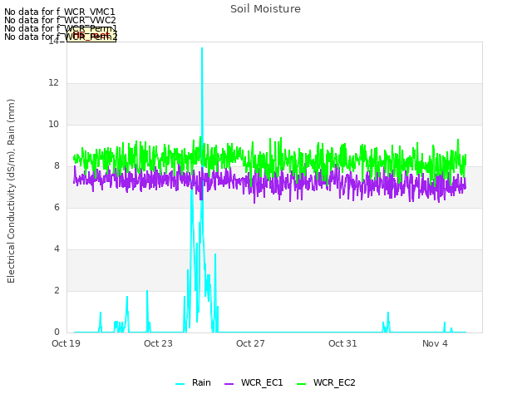This screenshot has width=532, height=399.
Task: Click the Oct 19 x-axis label
Action: [66, 343]
